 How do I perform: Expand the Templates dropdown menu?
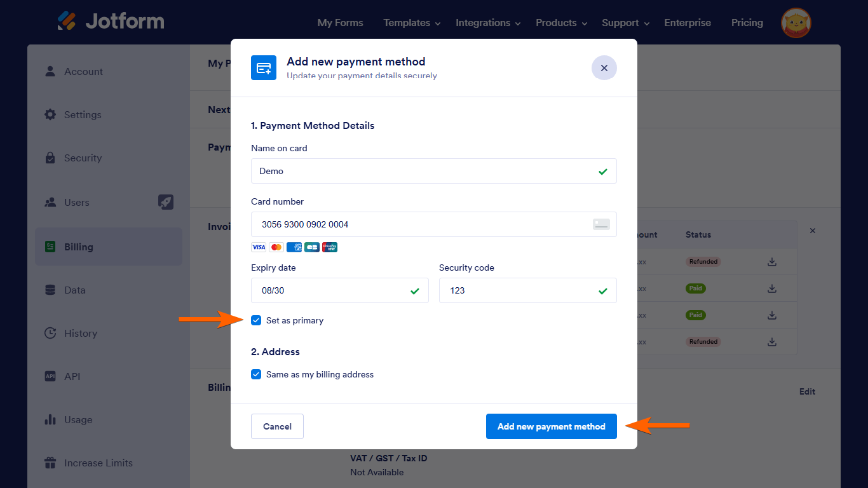pyautogui.click(x=412, y=23)
